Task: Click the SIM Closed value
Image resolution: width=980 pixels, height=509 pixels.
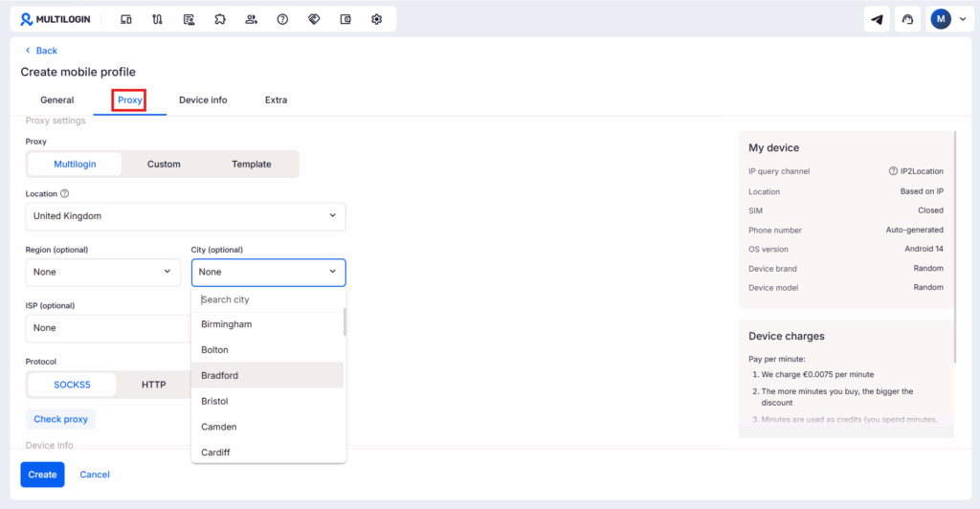Action: pos(930,210)
